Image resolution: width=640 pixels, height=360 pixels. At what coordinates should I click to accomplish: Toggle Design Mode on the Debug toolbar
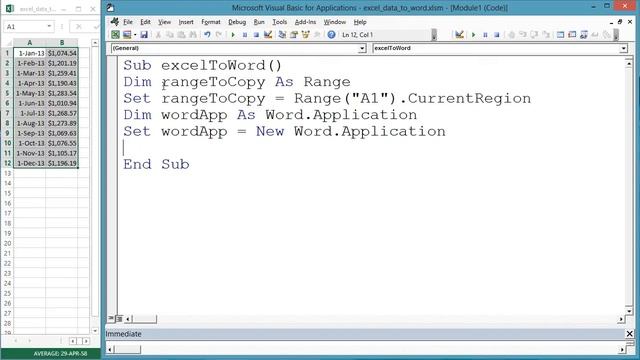pyautogui.click(x=460, y=35)
